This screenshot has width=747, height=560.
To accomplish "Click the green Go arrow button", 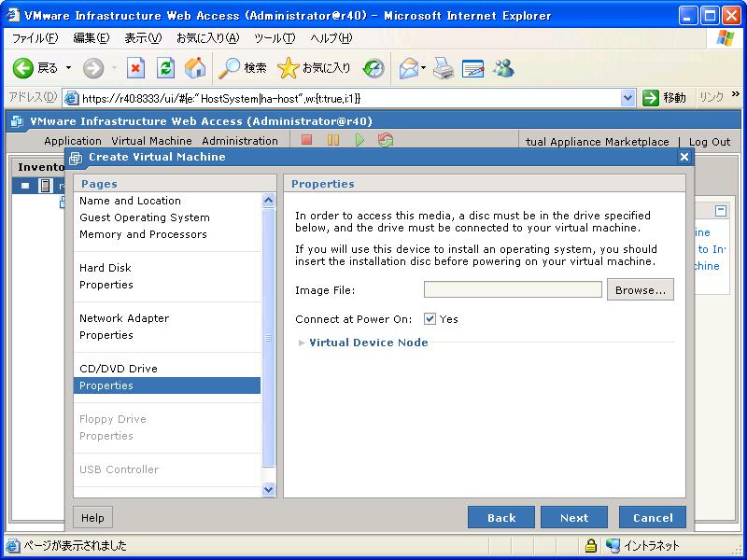I will (650, 98).
